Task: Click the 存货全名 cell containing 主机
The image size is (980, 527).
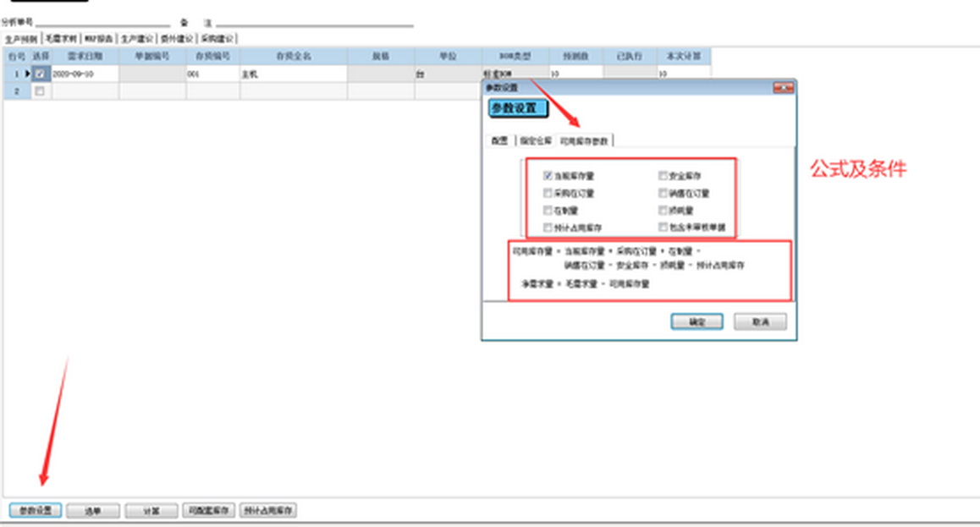Action: click(293, 74)
